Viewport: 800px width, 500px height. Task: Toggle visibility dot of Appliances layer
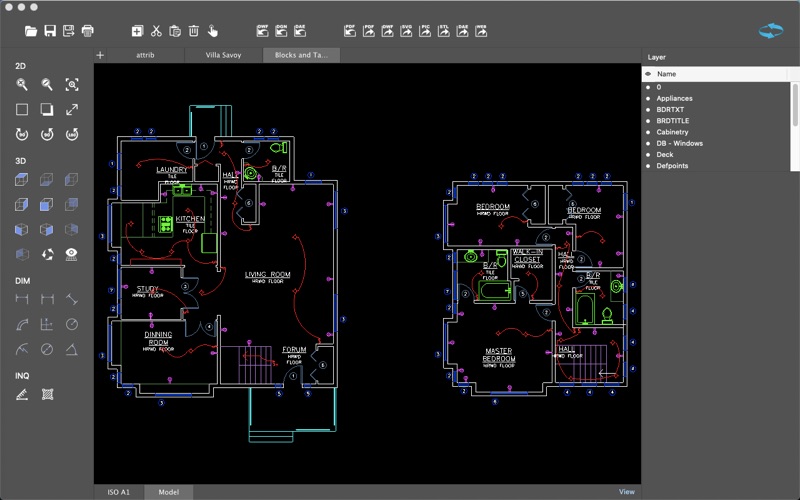(x=648, y=99)
